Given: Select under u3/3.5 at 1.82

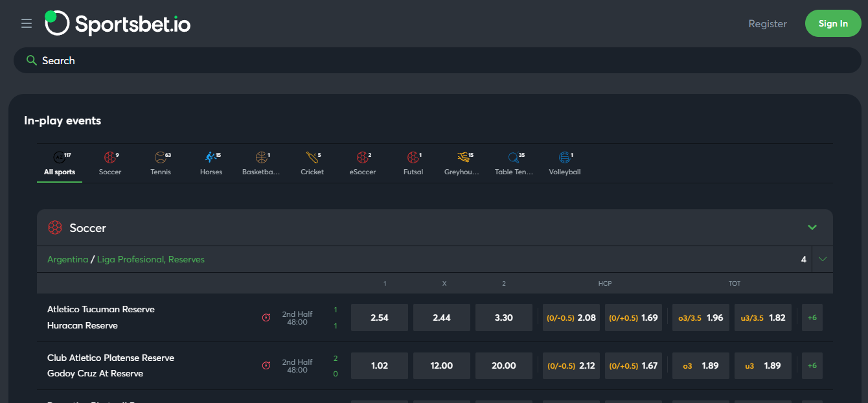Looking at the screenshot, I should [x=763, y=317].
